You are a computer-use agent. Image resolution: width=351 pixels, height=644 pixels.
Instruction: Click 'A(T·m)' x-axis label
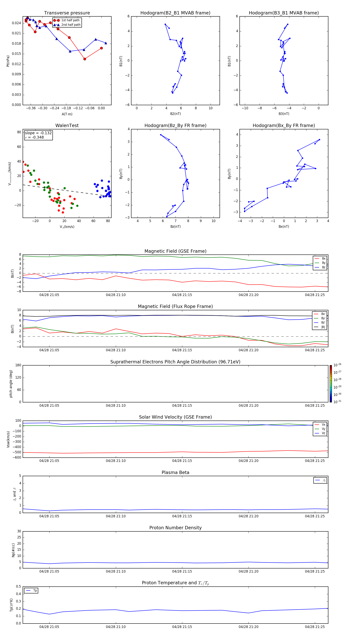67,114
